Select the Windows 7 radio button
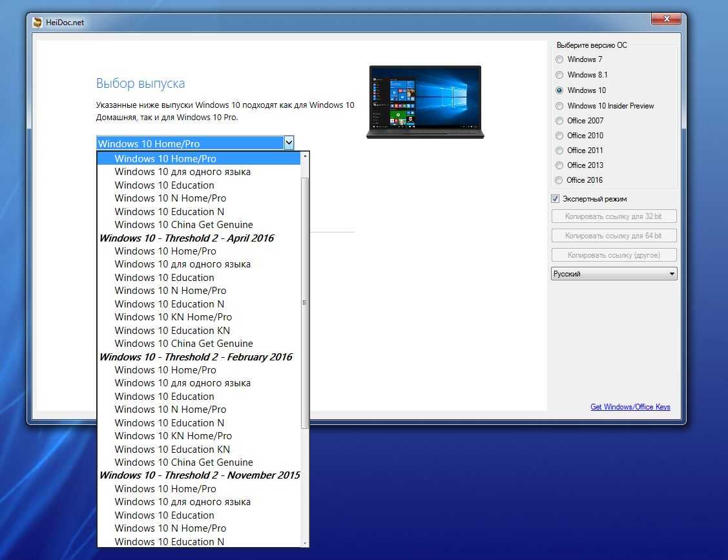 click(x=559, y=59)
